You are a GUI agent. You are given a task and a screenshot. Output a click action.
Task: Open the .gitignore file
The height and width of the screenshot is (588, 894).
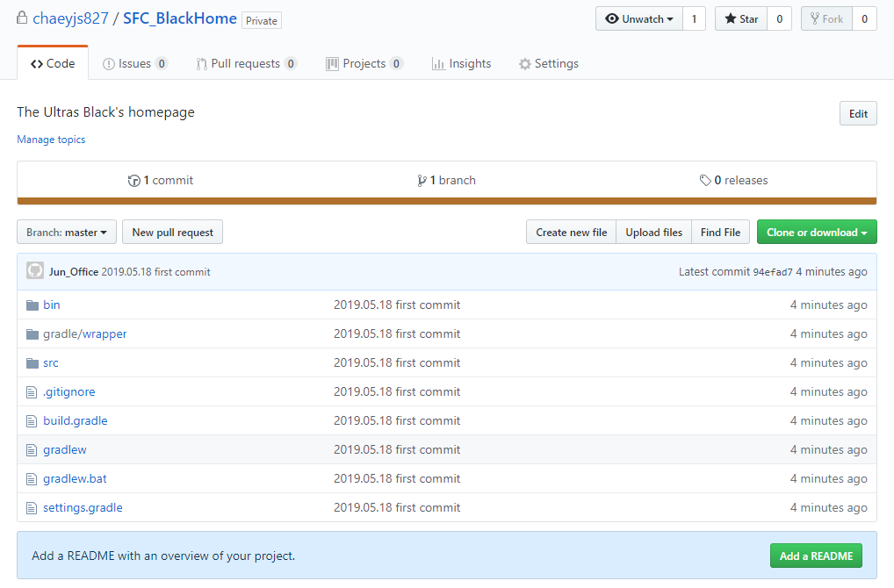coord(69,392)
